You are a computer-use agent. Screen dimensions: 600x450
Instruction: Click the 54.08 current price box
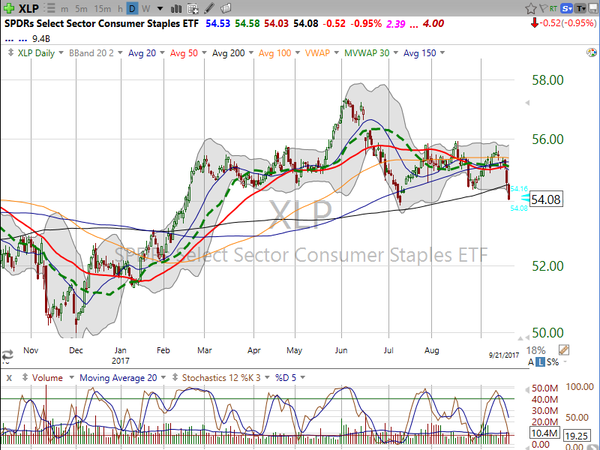[546, 199]
